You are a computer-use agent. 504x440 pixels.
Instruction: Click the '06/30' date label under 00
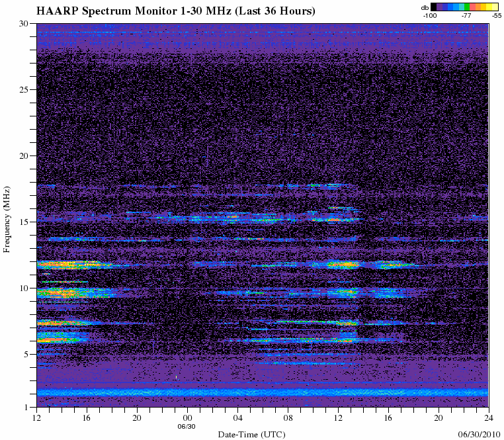coord(187,427)
